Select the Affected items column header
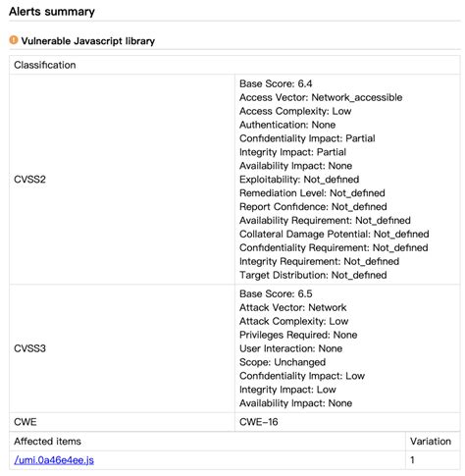This screenshot has height=476, width=465. [47, 442]
